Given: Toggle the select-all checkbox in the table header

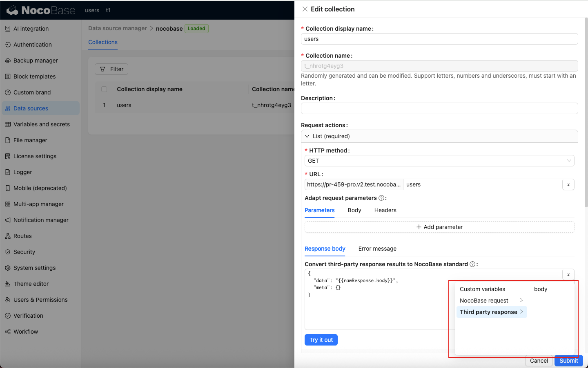Looking at the screenshot, I should coord(104,89).
